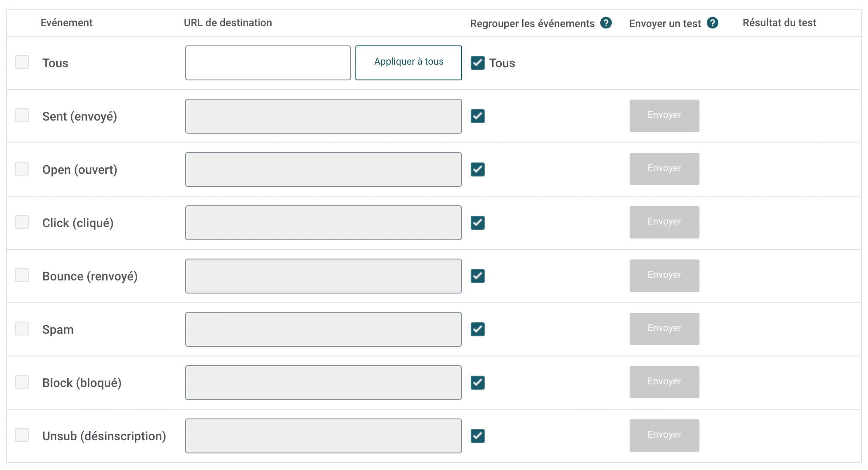Tick the Tous event checkbox
The width and height of the screenshot is (868, 470).
pyautogui.click(x=22, y=62)
